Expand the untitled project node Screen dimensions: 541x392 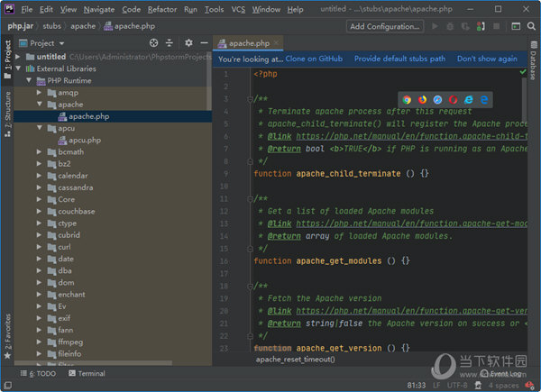coord(18,57)
